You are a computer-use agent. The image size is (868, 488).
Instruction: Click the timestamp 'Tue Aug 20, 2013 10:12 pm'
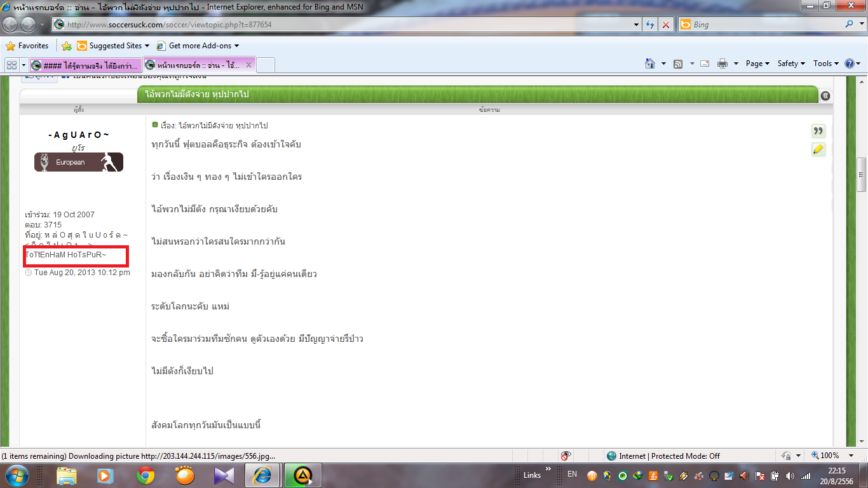pos(82,273)
